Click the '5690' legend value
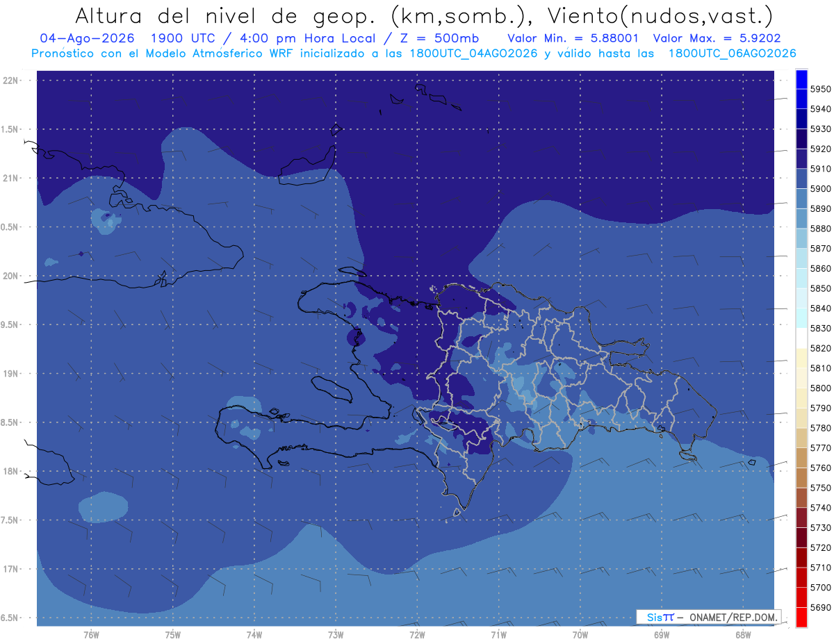This screenshot has height=644, width=834. tap(821, 608)
